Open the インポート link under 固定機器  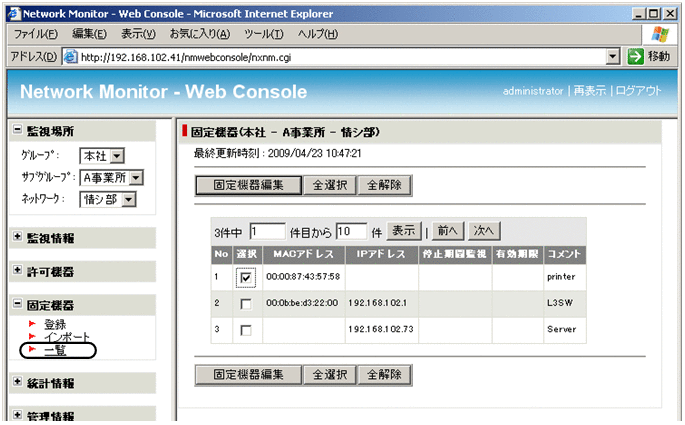[66, 336]
